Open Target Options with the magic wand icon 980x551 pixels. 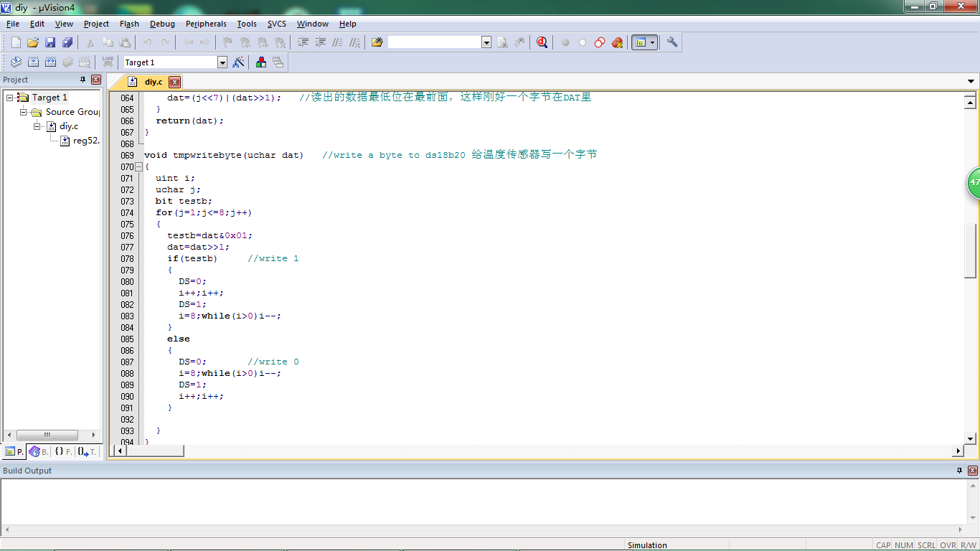pyautogui.click(x=238, y=62)
